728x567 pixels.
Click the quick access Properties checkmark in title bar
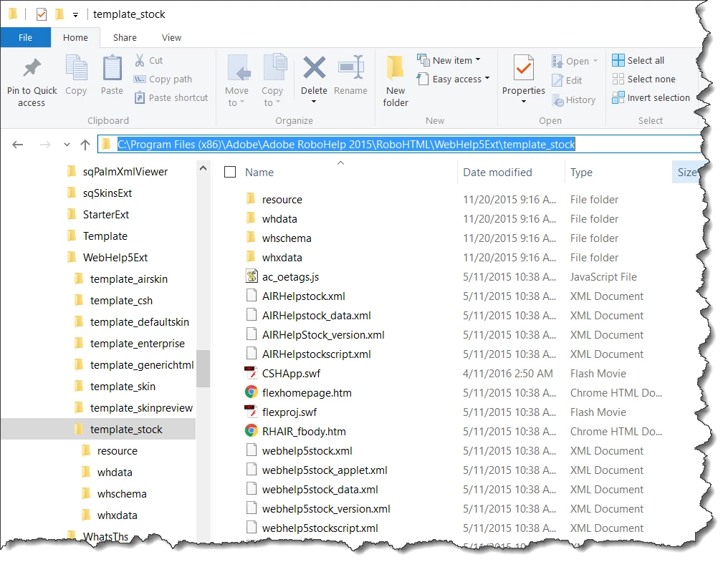pos(42,14)
